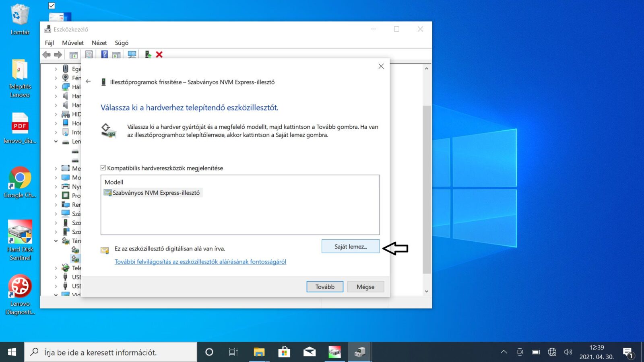644x362 pixels.
Task: Click the Saját lemez... button
Action: coord(350,247)
